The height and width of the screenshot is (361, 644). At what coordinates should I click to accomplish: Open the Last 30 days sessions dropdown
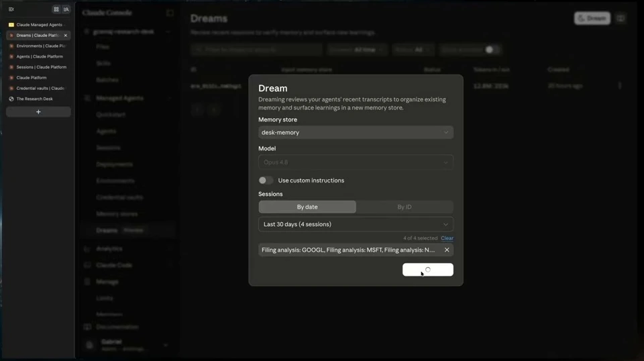pyautogui.click(x=356, y=224)
